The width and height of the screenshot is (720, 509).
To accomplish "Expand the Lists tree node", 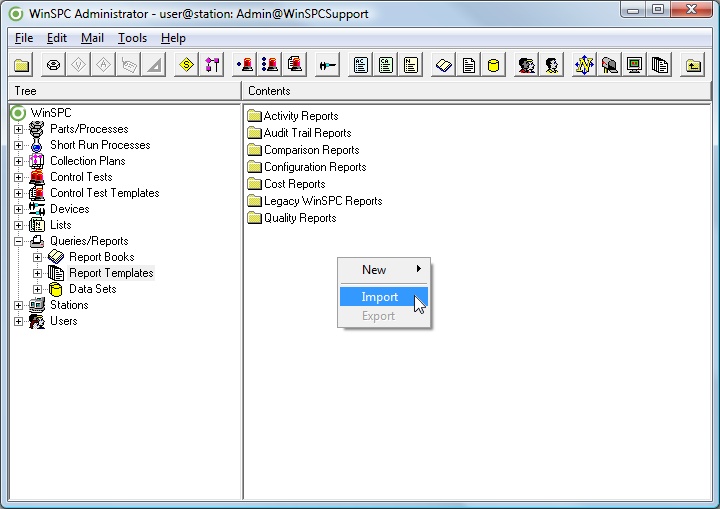I will pos(18,226).
